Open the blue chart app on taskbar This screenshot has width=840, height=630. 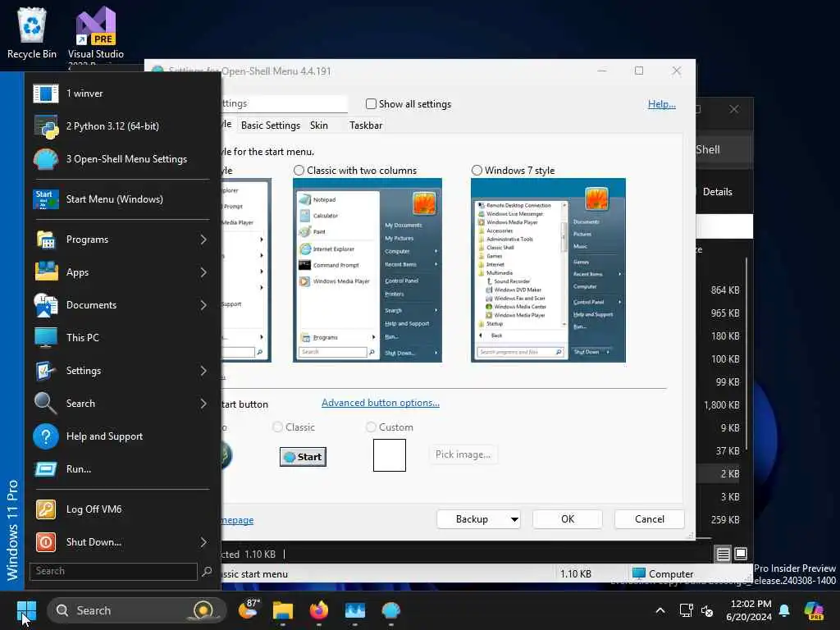[354, 610]
